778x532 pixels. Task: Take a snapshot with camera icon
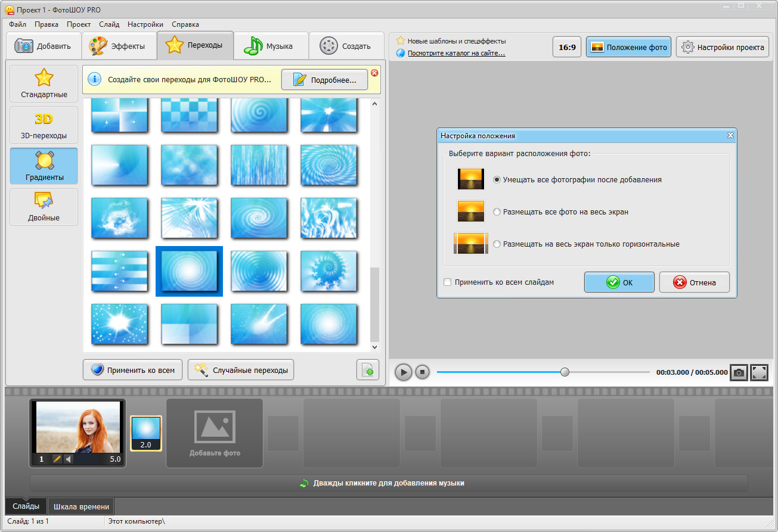tap(739, 372)
